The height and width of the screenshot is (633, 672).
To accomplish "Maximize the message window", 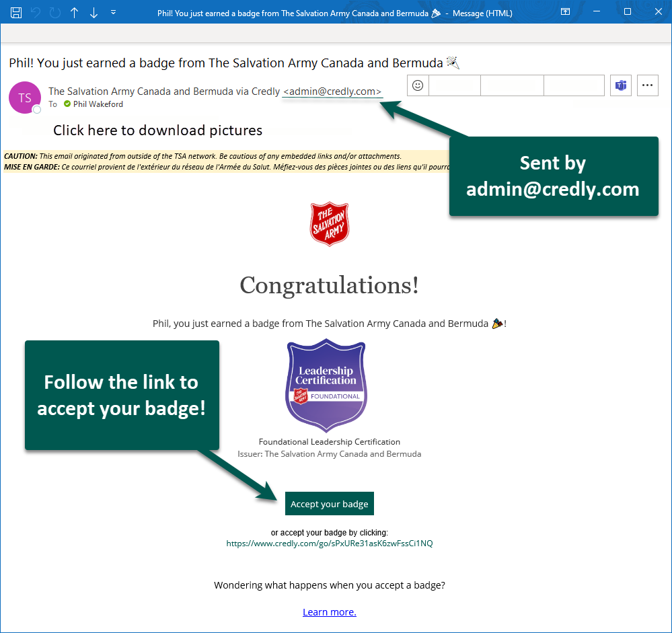I will point(628,11).
